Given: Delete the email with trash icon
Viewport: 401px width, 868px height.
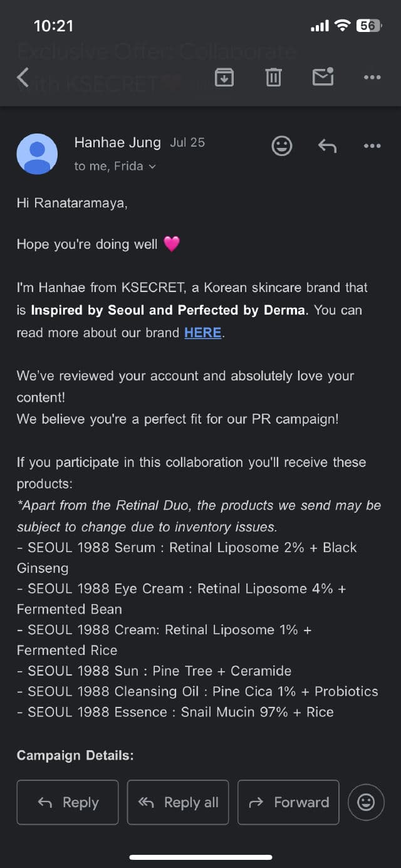Looking at the screenshot, I should tap(273, 77).
